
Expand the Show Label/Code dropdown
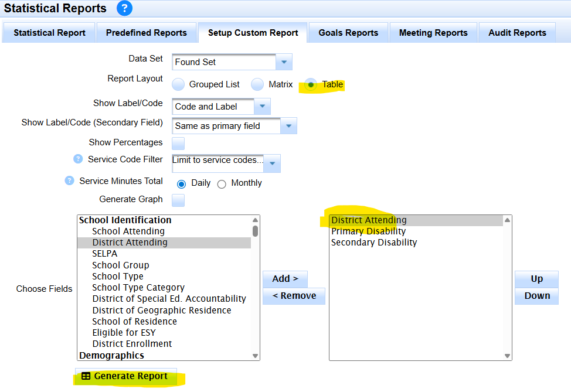pyautogui.click(x=262, y=107)
